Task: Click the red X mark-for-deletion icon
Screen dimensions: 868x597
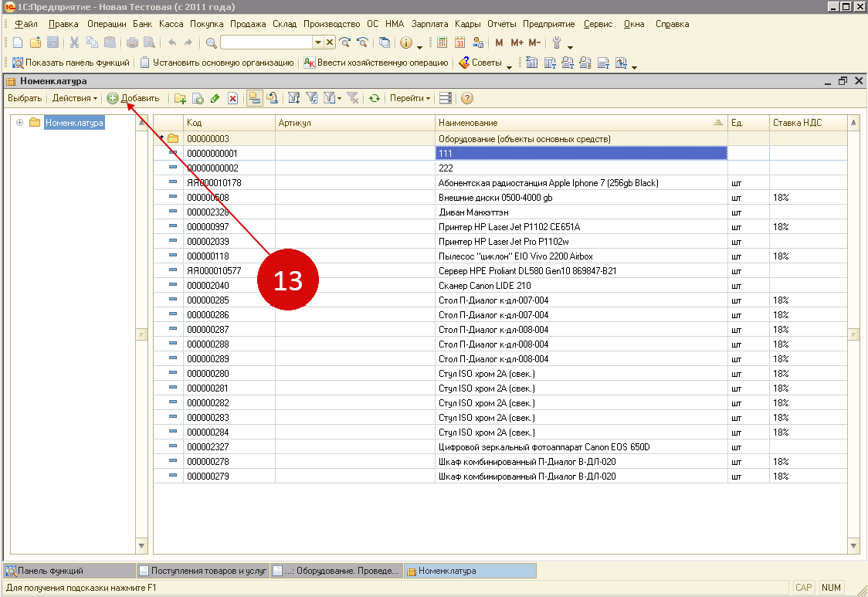Action: [232, 98]
